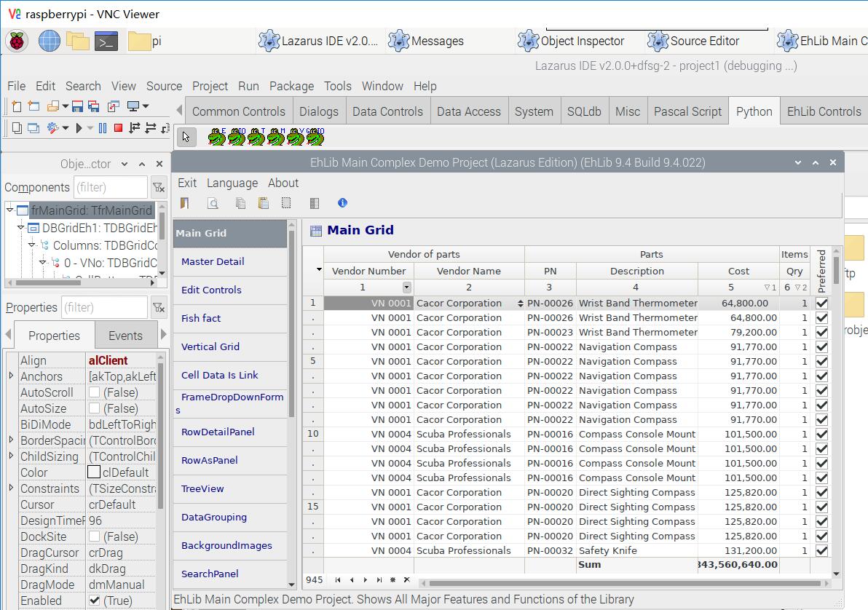Open the Events tab in Object Inspector
The width and height of the screenshot is (868, 610).
click(126, 336)
